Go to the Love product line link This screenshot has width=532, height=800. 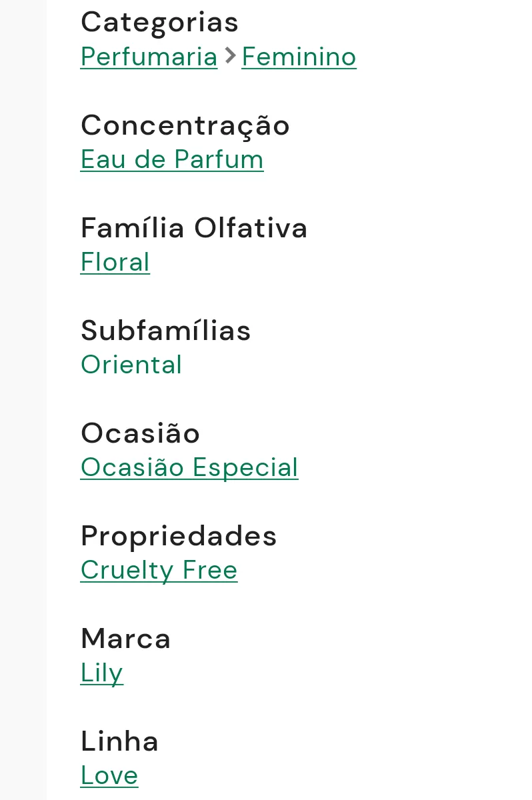click(109, 775)
